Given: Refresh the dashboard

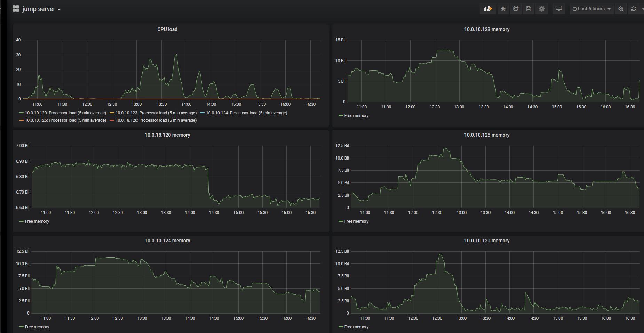Looking at the screenshot, I should [634, 9].
